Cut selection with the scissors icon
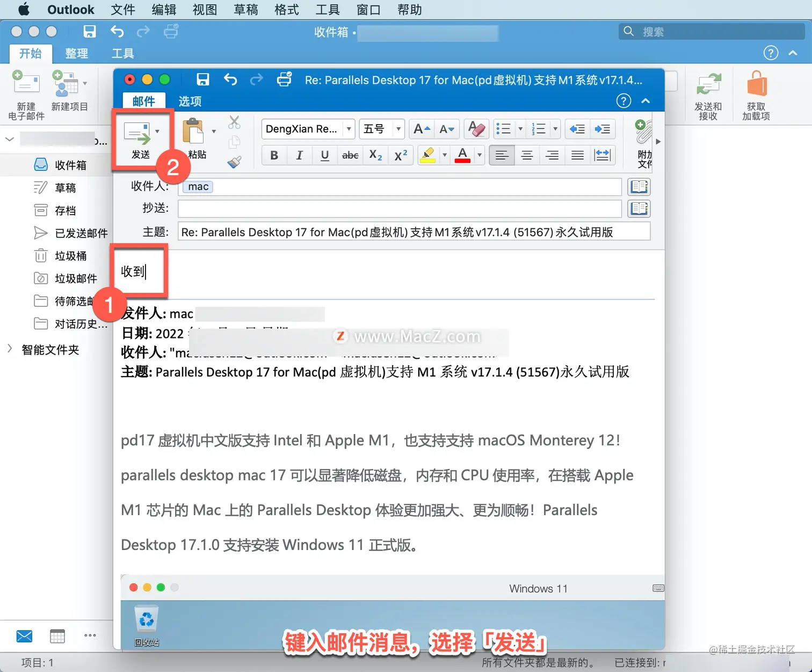The width and height of the screenshot is (812, 672). [x=234, y=122]
